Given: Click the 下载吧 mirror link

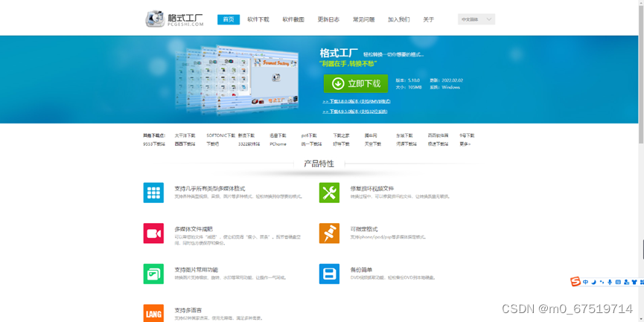Looking at the screenshot, I should click(x=212, y=144).
